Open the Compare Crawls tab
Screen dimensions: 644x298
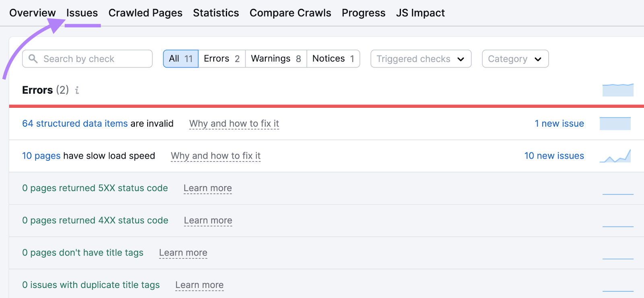(x=290, y=13)
